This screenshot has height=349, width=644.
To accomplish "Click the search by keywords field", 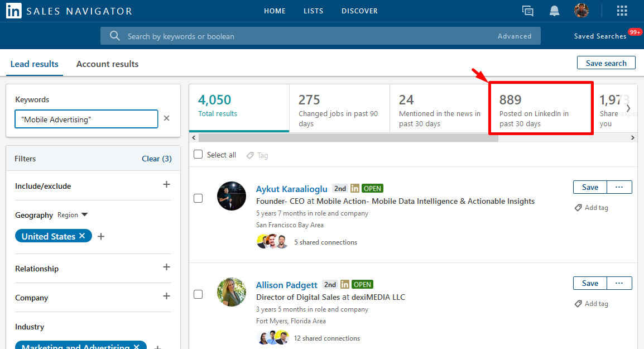I will pos(320,36).
